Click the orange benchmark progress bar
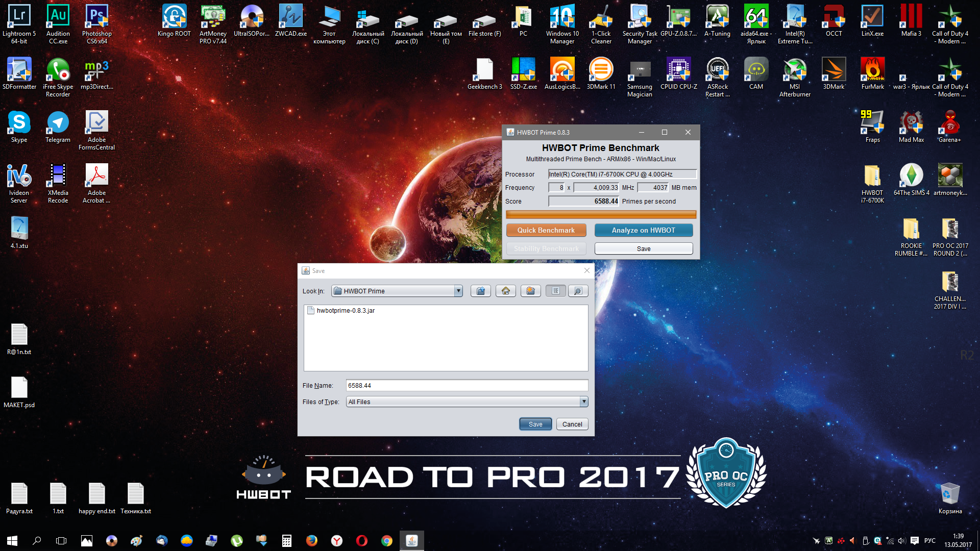Viewport: 980px width, 551px height. [x=601, y=215]
